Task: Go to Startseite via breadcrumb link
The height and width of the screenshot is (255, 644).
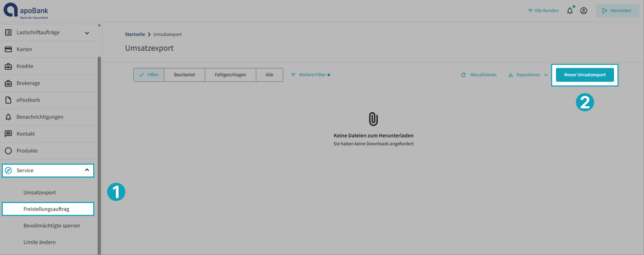Action: tap(135, 34)
